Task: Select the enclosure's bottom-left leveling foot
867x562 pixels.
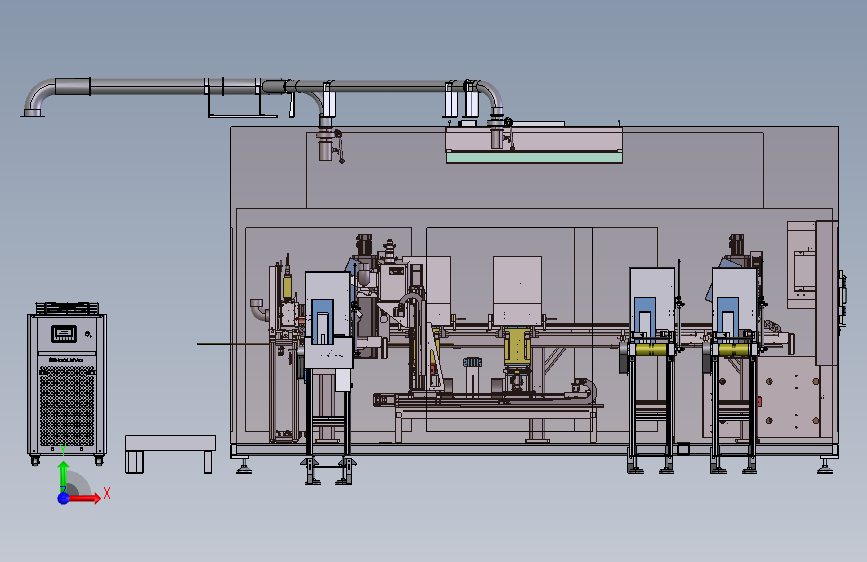Action: point(244,466)
